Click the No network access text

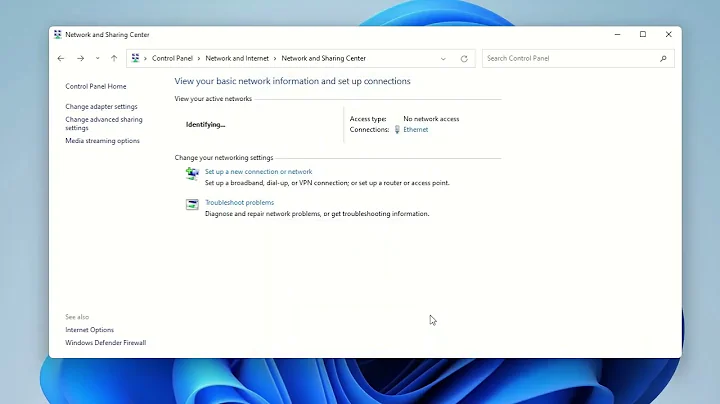click(431, 119)
